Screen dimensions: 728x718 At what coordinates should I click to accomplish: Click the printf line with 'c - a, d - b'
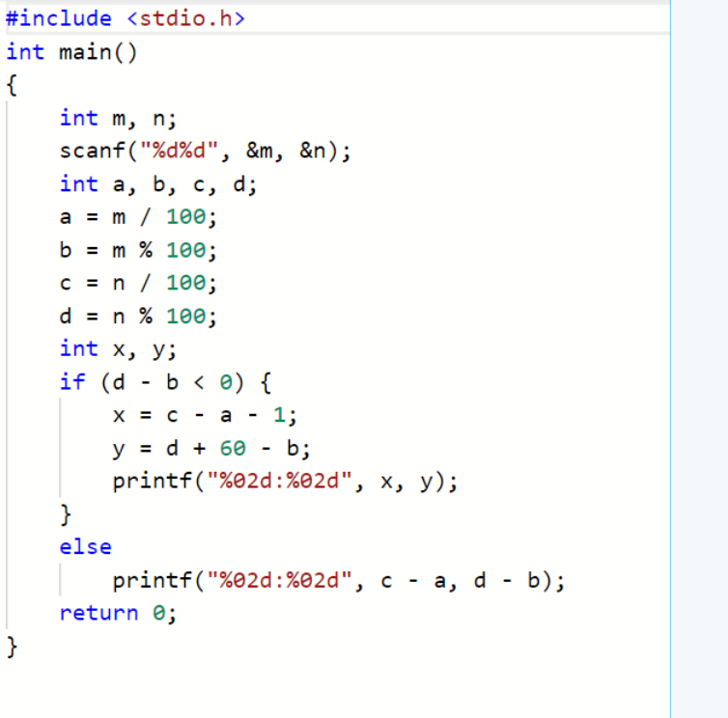(339, 581)
